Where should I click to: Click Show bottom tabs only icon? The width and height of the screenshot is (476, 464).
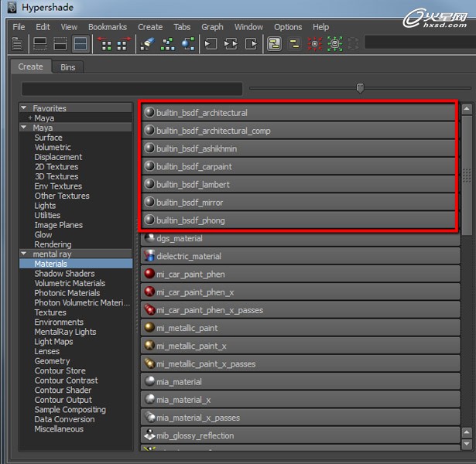[x=60, y=44]
